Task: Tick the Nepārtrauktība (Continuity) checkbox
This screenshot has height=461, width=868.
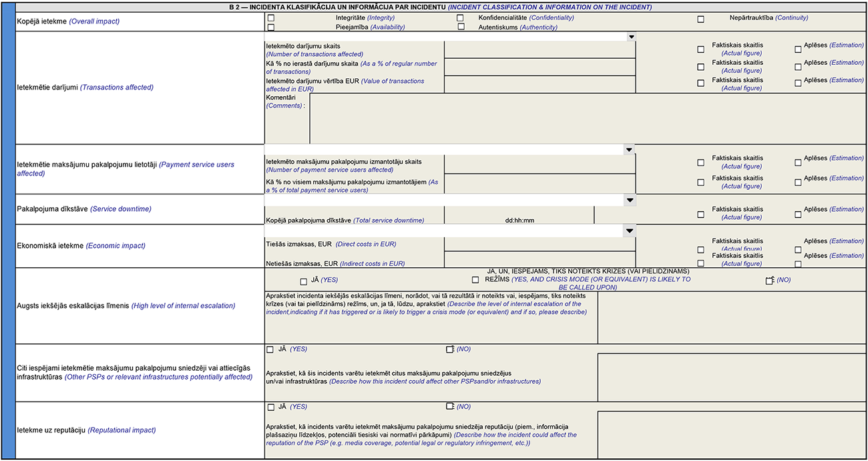Action: (700, 19)
